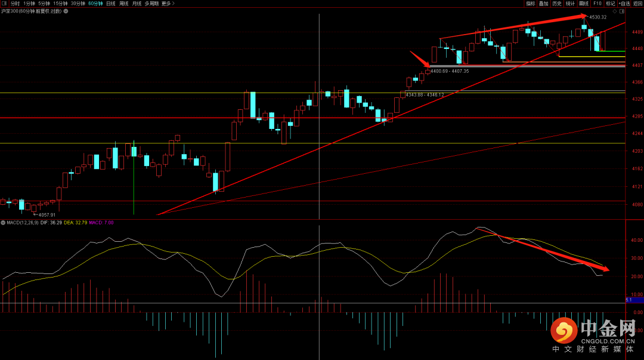Click the 4400.69 - 4407.35 gap label
Image resolution: width=644 pixels, height=360 pixels.
tap(450, 71)
